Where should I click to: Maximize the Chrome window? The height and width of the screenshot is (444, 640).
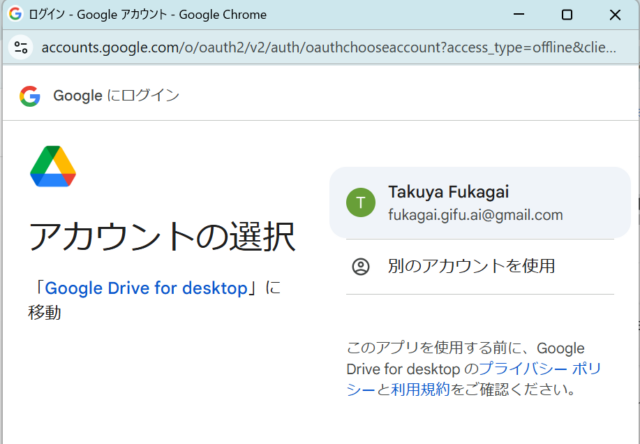(567, 15)
